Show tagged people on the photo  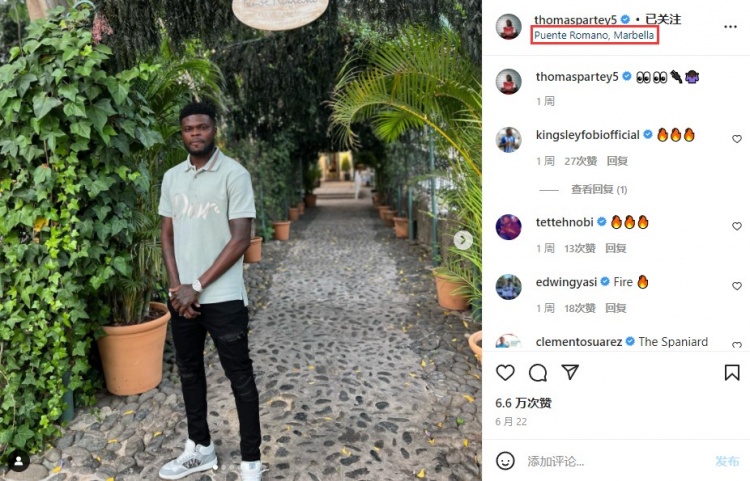17,462
